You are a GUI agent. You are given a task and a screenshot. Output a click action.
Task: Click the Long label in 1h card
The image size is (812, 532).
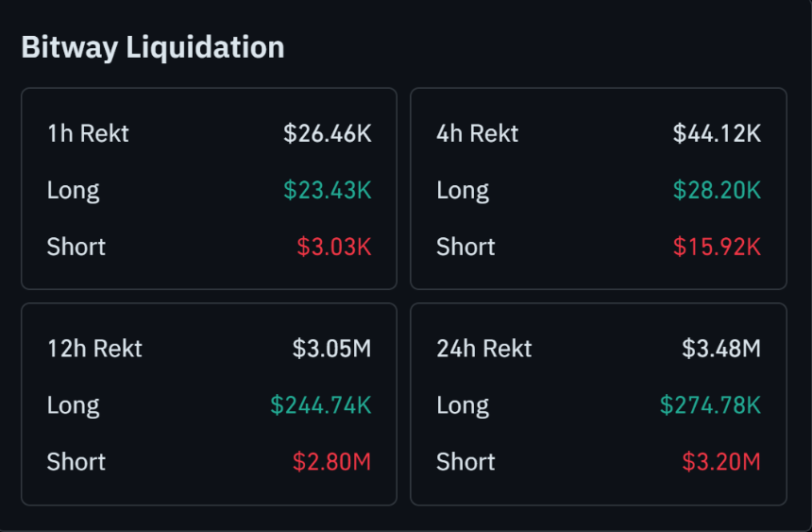(73, 191)
